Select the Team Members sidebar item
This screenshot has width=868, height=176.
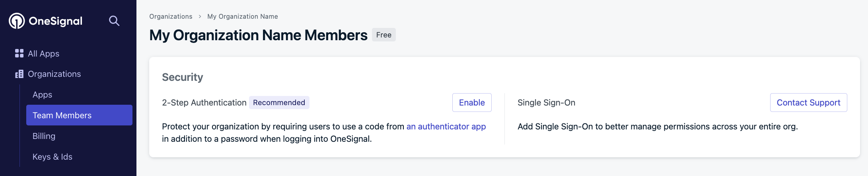point(79,115)
